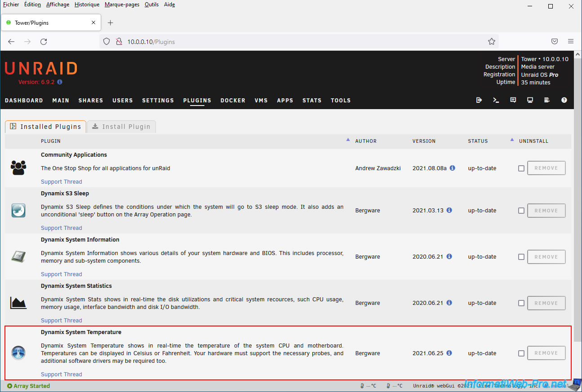Image resolution: width=582 pixels, height=392 pixels.
Task: Switch to the Install Plugin tab
Action: [121, 127]
